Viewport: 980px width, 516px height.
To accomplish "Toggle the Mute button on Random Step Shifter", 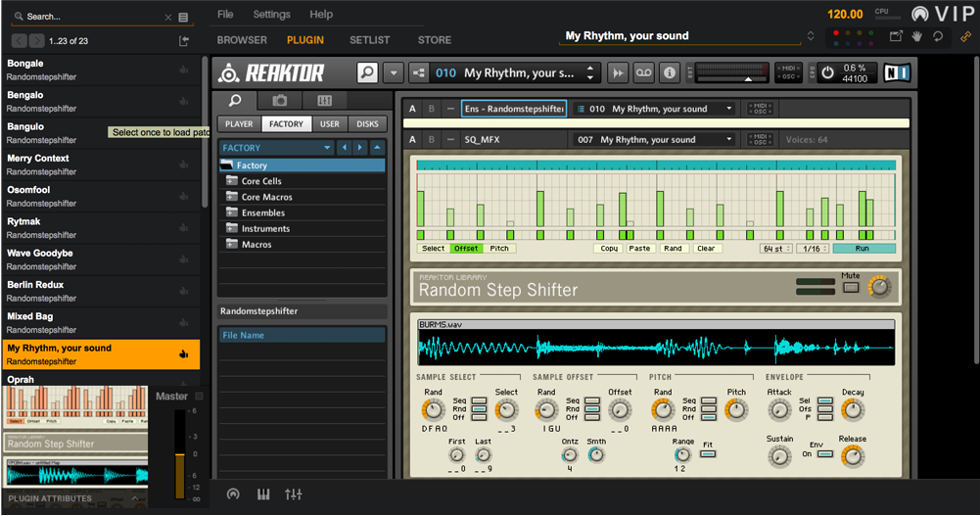I will [851, 288].
